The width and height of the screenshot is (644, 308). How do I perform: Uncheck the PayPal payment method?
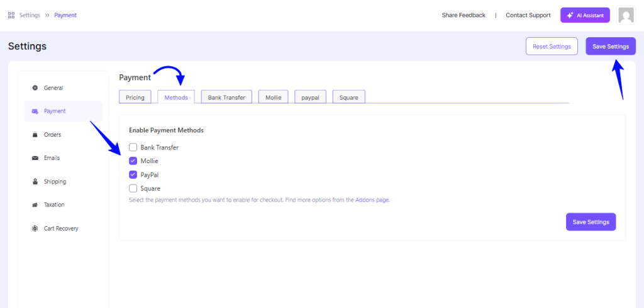[133, 174]
